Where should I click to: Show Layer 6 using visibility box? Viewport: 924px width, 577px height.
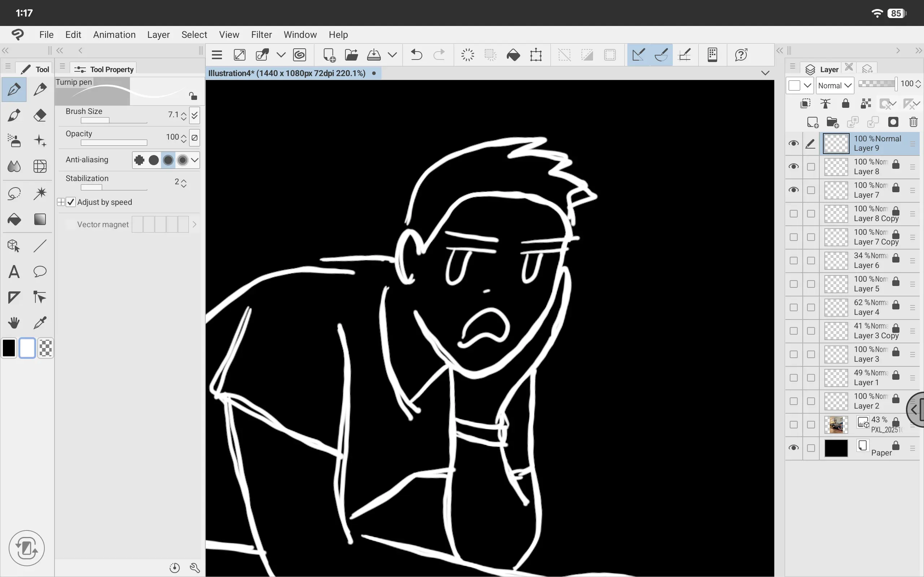tap(793, 261)
